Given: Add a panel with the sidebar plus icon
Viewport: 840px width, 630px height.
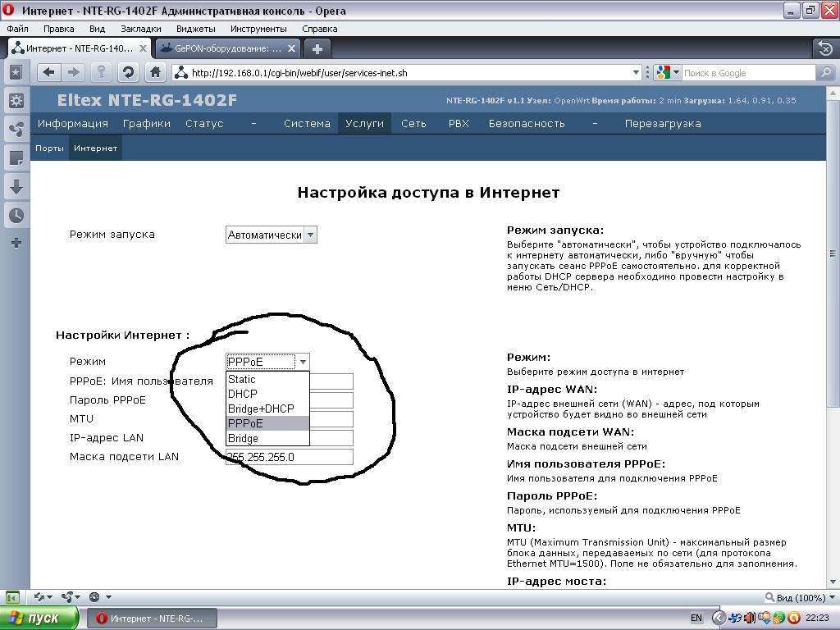Looking at the screenshot, I should coord(16,243).
